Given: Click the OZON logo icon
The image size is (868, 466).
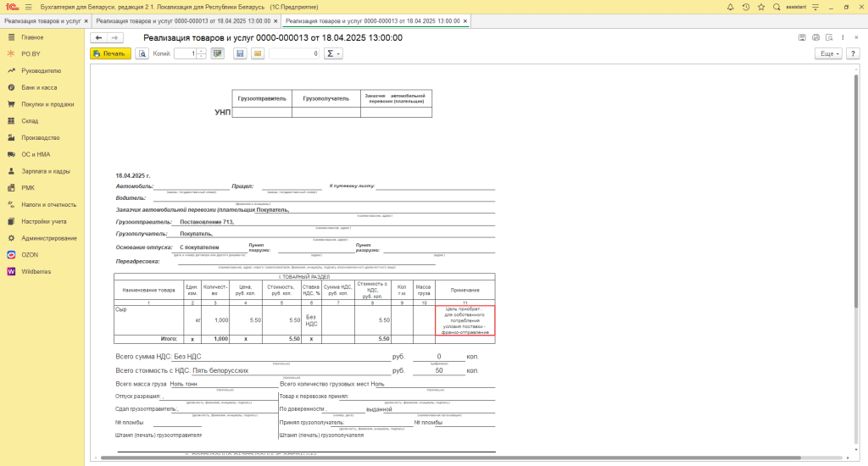Looking at the screenshot, I should click(x=11, y=254).
